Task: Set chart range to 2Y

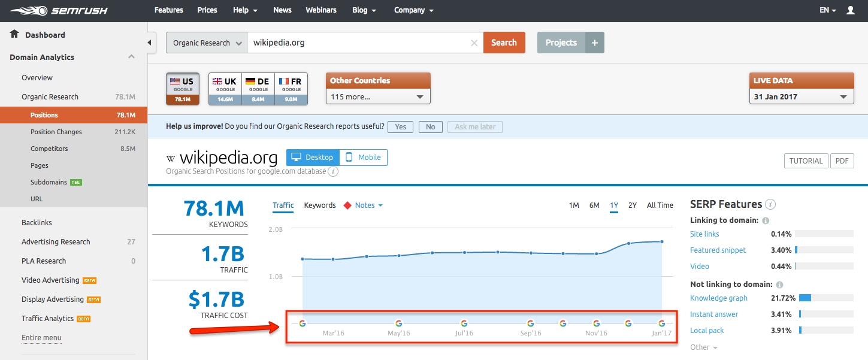Action: (633, 205)
